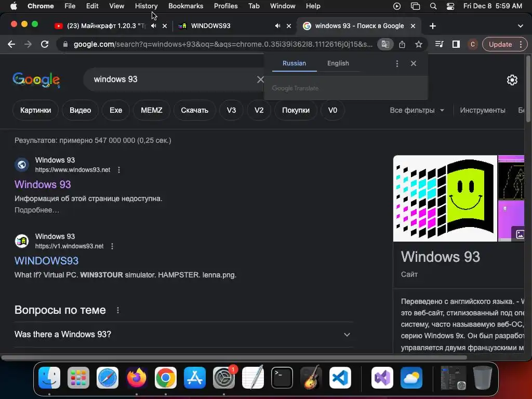Open the profile avatar C
The image size is (532, 399).
click(473, 44)
